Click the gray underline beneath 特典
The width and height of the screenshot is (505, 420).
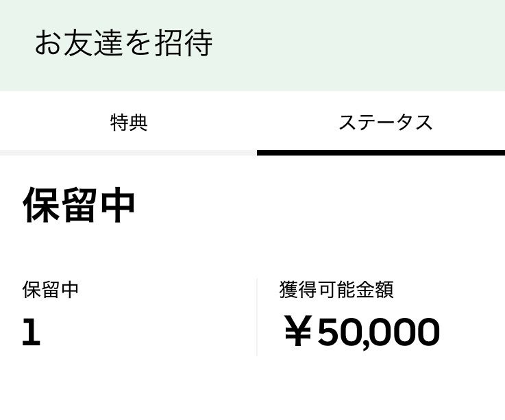[129, 153]
